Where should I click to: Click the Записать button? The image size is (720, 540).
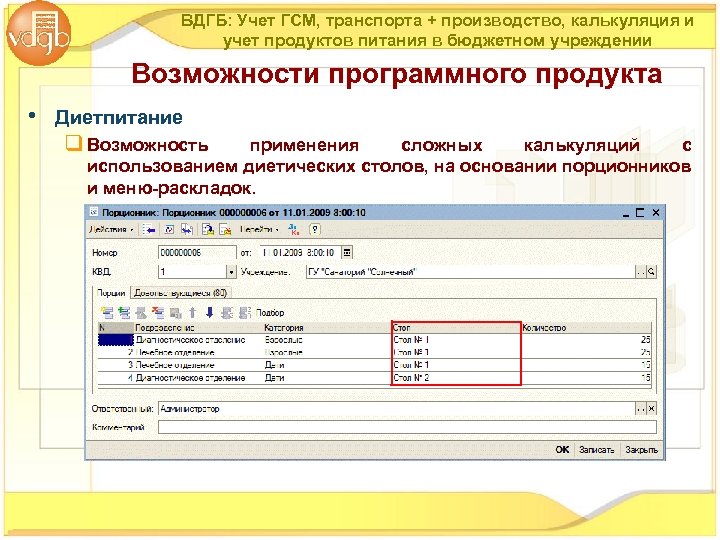point(596,450)
